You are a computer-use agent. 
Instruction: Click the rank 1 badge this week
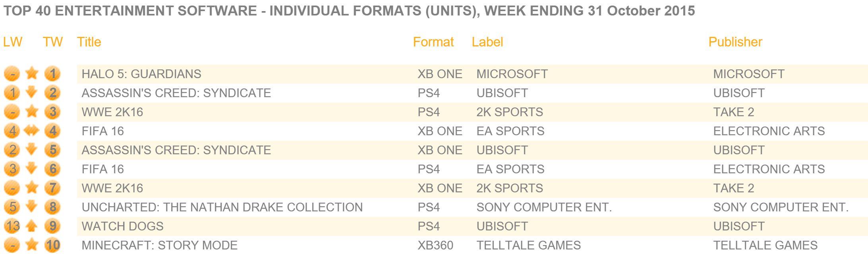click(52, 74)
